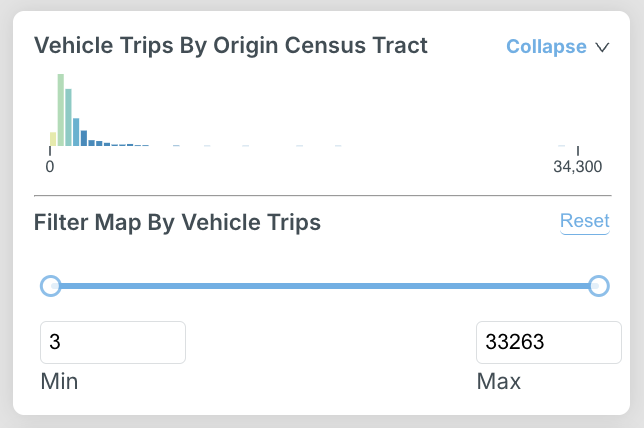Click the teal second-tallest histogram bar
644x428 pixels.
69,117
